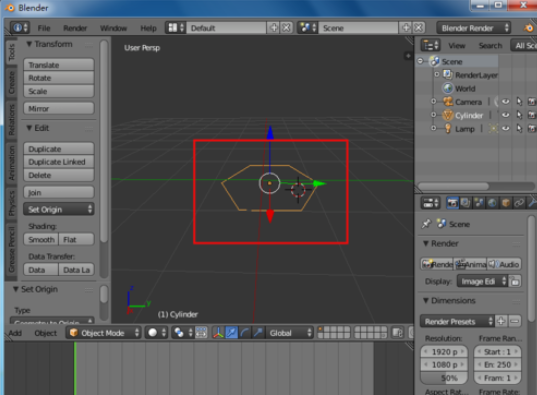Click the Render Audio button

click(x=504, y=264)
